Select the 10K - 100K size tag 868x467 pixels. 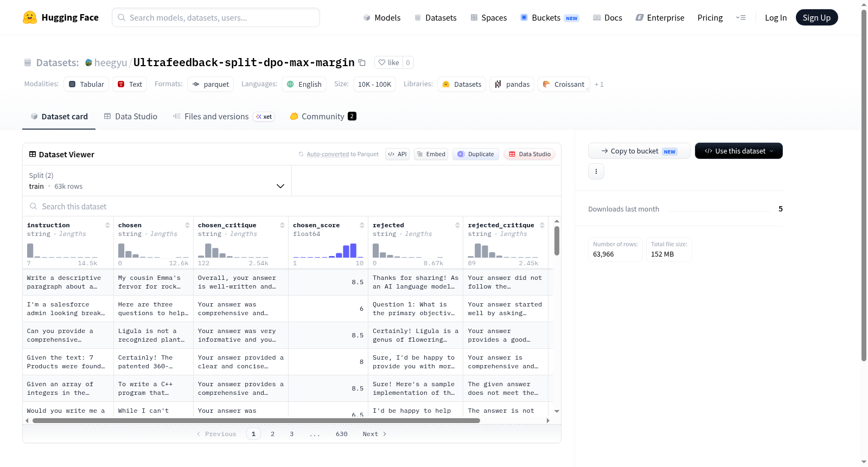click(374, 84)
